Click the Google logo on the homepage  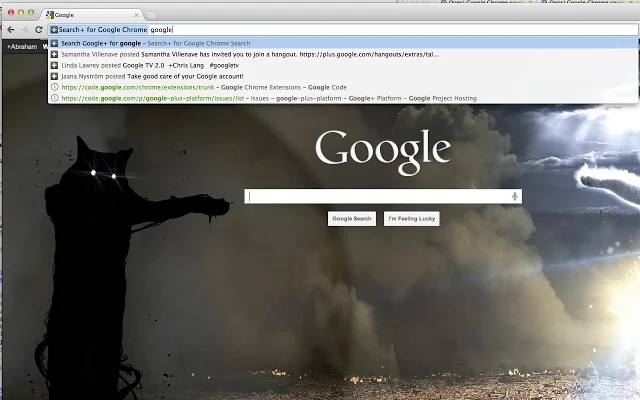click(x=383, y=152)
